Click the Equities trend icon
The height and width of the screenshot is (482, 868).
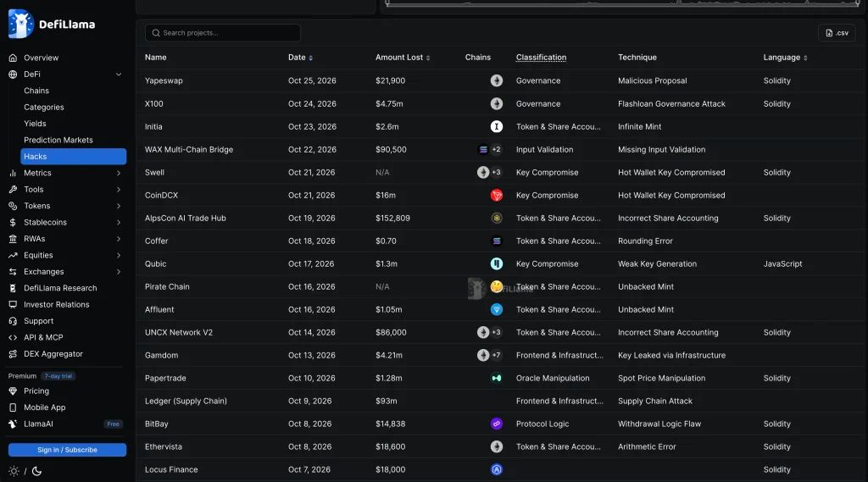point(13,255)
